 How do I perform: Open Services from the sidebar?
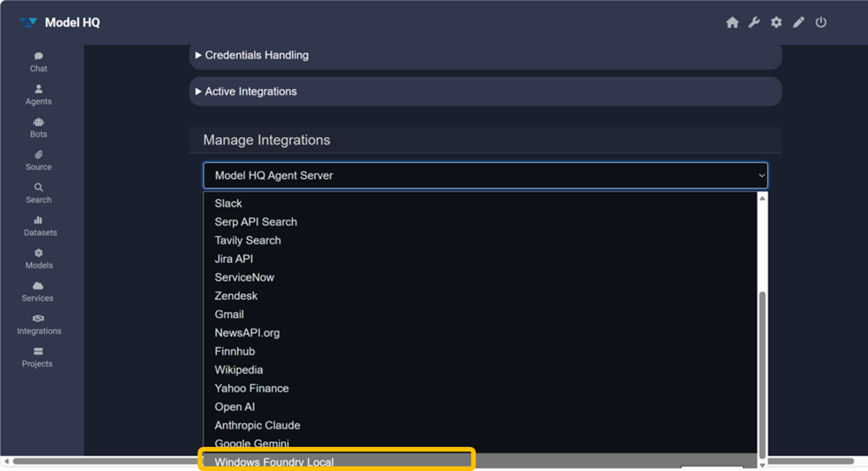38,292
